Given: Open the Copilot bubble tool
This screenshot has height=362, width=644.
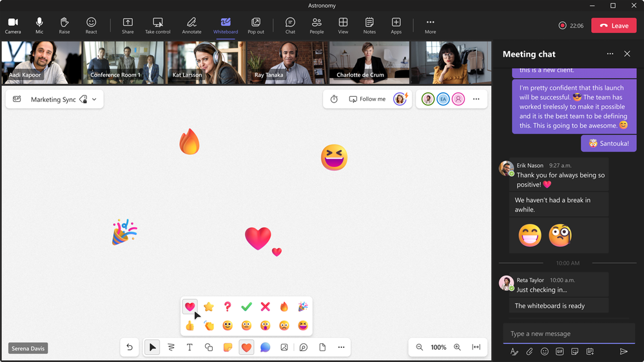Looking at the screenshot, I should (266, 347).
